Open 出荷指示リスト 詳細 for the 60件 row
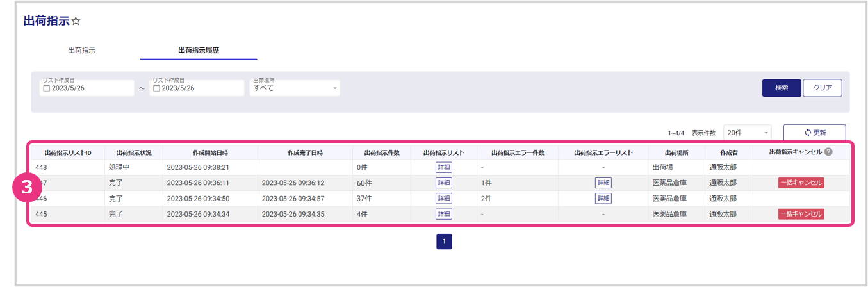The height and width of the screenshot is (287, 868). pyautogui.click(x=443, y=183)
